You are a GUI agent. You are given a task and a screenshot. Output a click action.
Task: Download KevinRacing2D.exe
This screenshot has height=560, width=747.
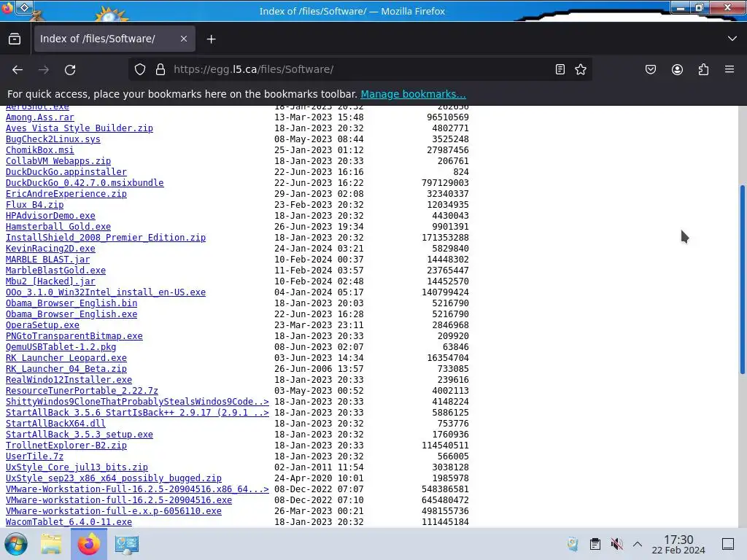(50, 249)
